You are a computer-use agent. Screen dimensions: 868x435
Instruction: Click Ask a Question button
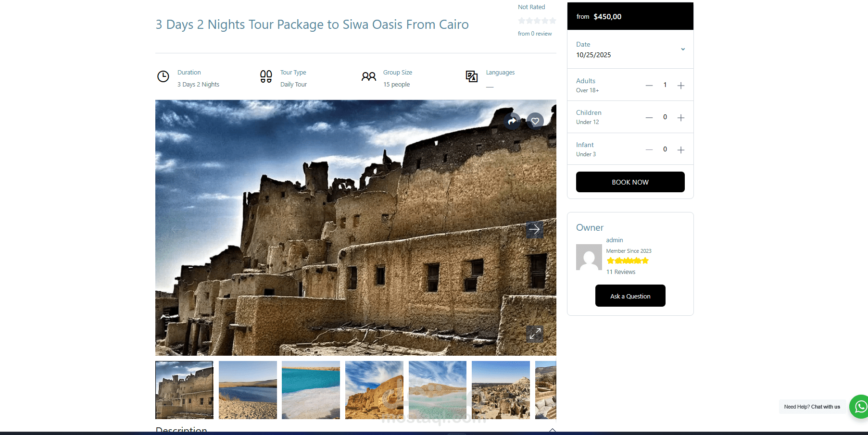tap(630, 296)
